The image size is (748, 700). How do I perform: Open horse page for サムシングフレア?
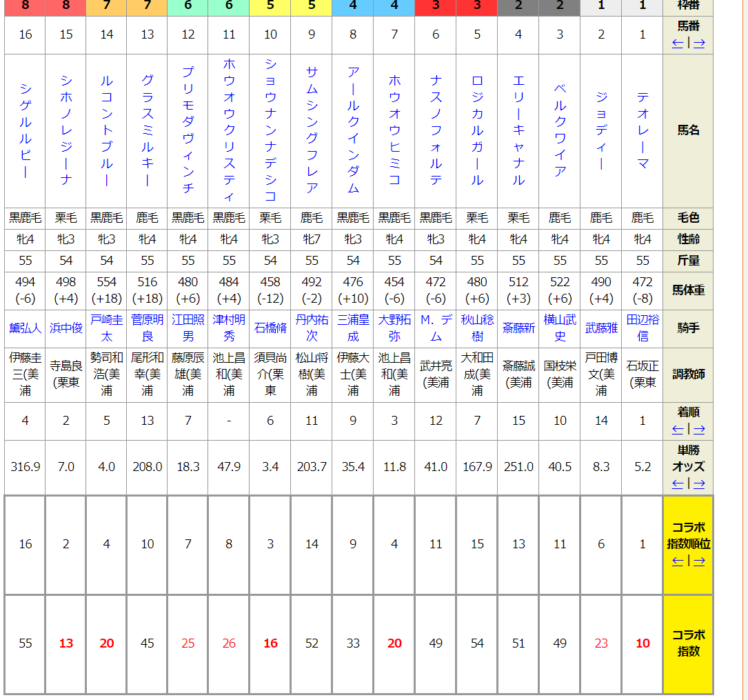coord(312,130)
